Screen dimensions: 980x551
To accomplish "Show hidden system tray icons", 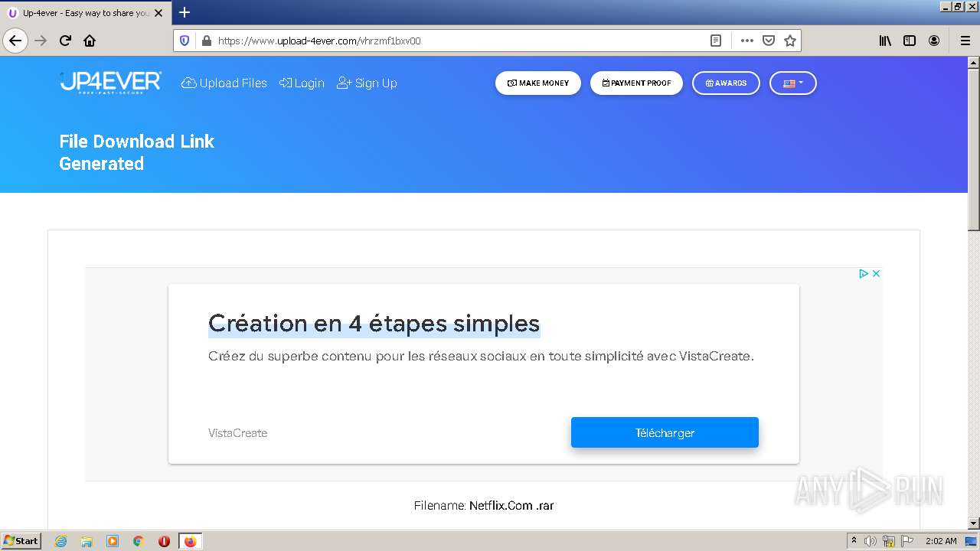I will click(x=854, y=540).
